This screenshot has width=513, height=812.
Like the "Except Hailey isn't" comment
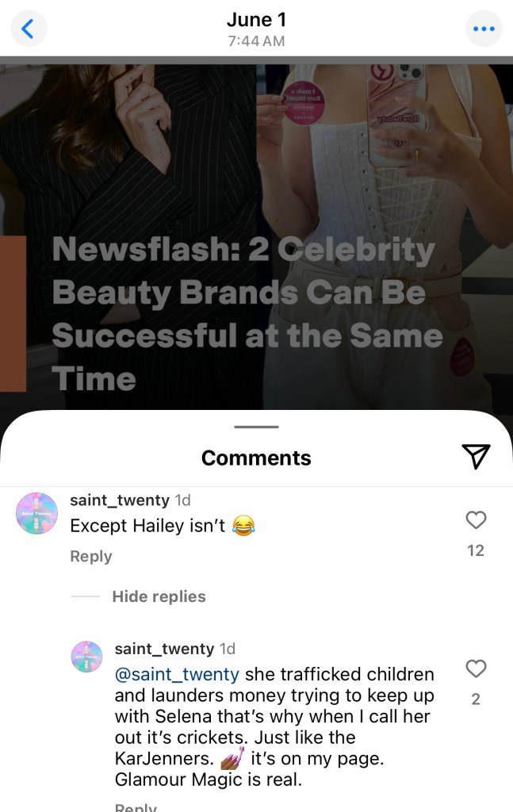pyautogui.click(x=476, y=519)
